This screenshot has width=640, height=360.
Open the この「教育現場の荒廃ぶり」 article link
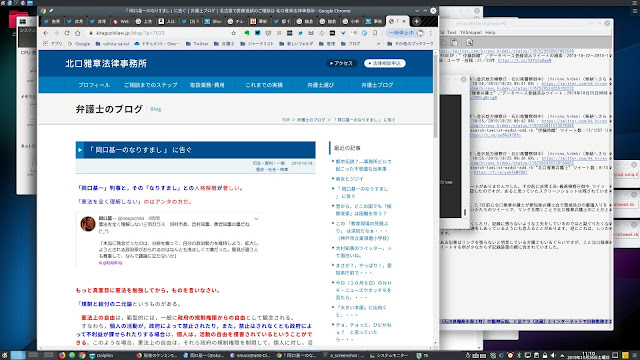[362, 231]
